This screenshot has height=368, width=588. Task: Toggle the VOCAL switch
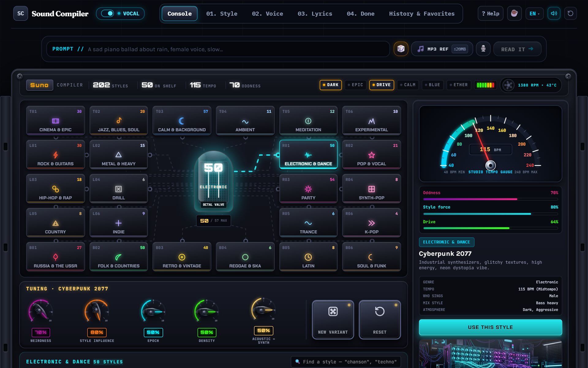pyautogui.click(x=107, y=13)
